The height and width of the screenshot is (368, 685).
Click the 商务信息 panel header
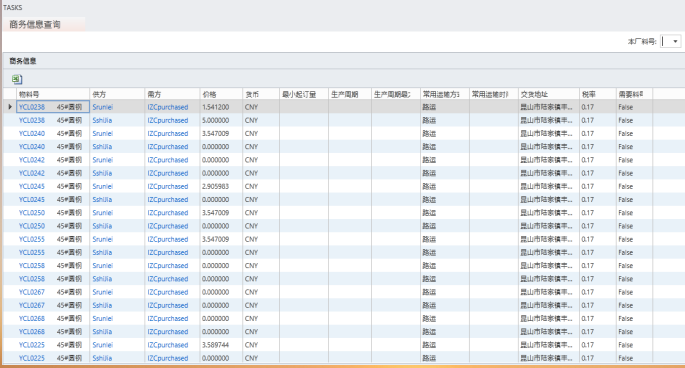click(x=23, y=61)
